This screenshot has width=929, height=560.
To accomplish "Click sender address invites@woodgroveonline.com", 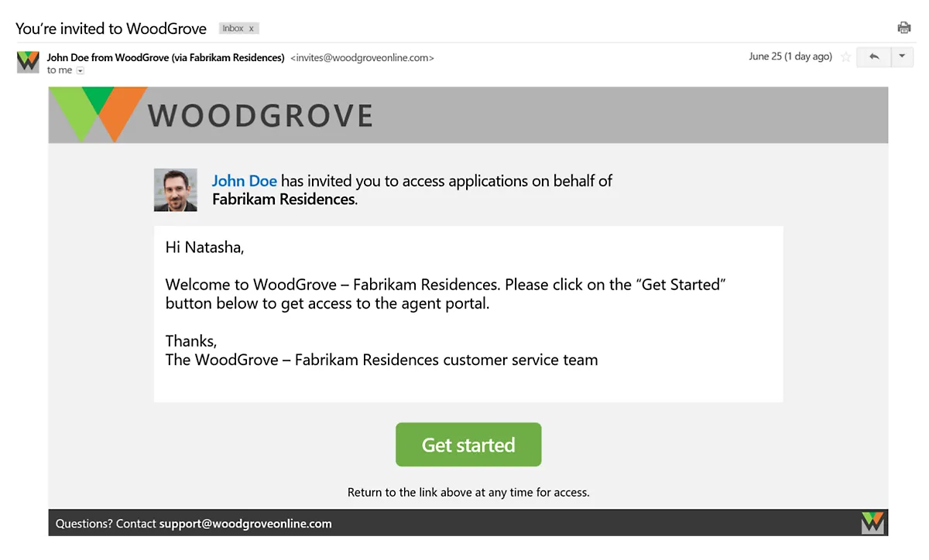I will (362, 58).
